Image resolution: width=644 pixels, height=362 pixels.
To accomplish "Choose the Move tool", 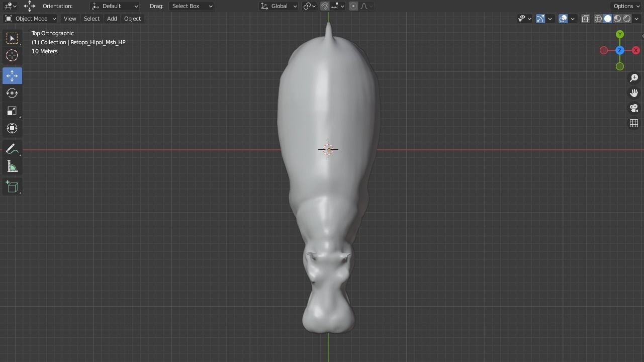I will pyautogui.click(x=12, y=76).
